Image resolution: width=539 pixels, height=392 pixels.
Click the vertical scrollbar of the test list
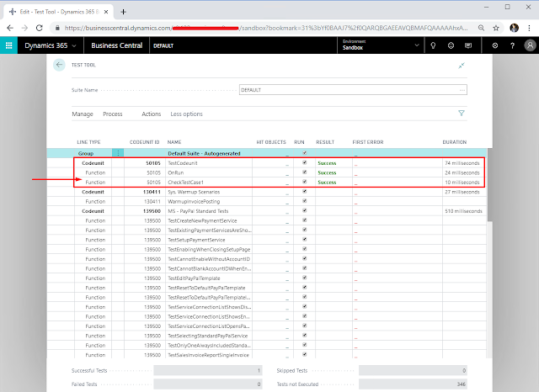coord(490,185)
